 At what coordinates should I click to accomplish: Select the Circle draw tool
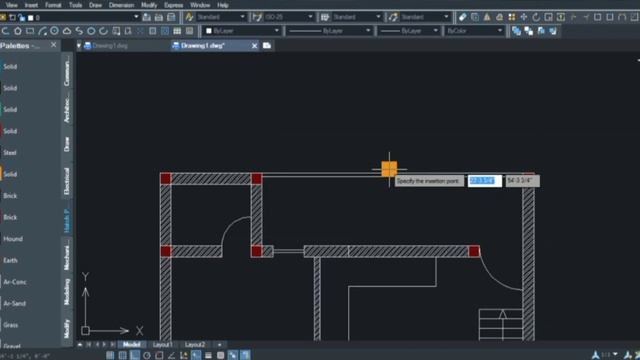click(54, 31)
